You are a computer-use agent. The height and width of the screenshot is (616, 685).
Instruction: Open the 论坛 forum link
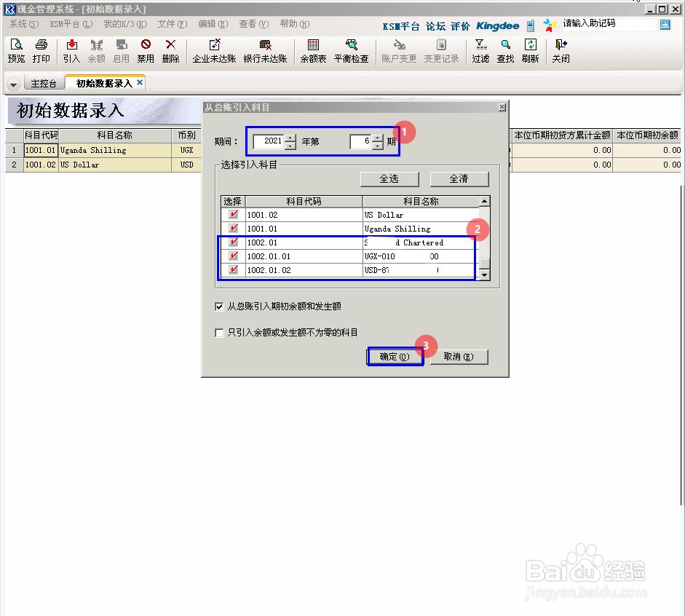pyautogui.click(x=435, y=26)
